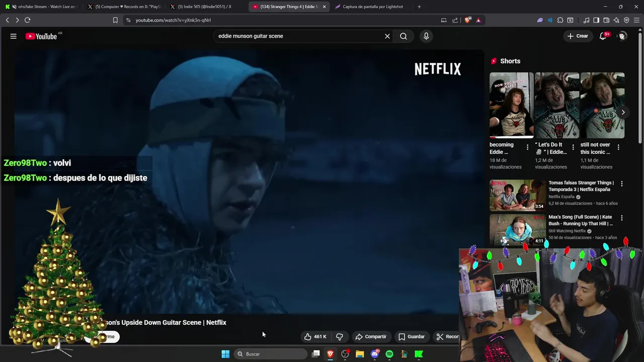Viewport: 644px width, 362px height.
Task: Click the YouTube URL in the address bar
Action: click(x=173, y=20)
